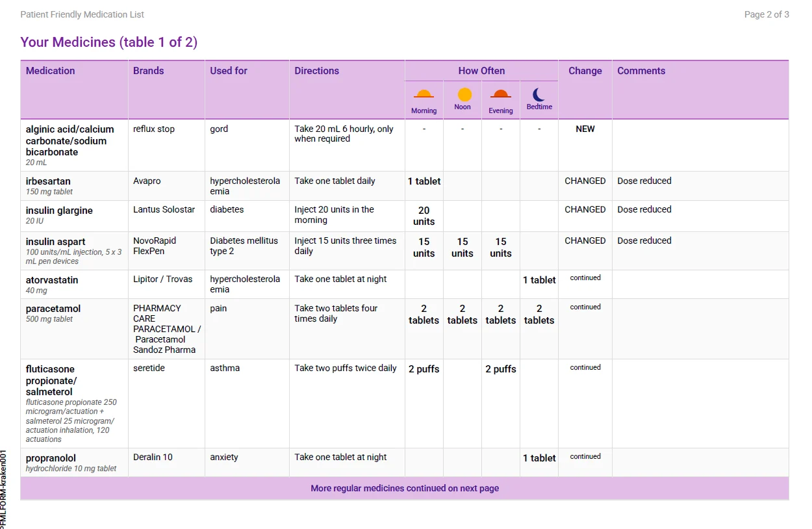Click paracetamol's 2 tablets bedtime dose
Screen dimensions: 812x529
[539, 314]
